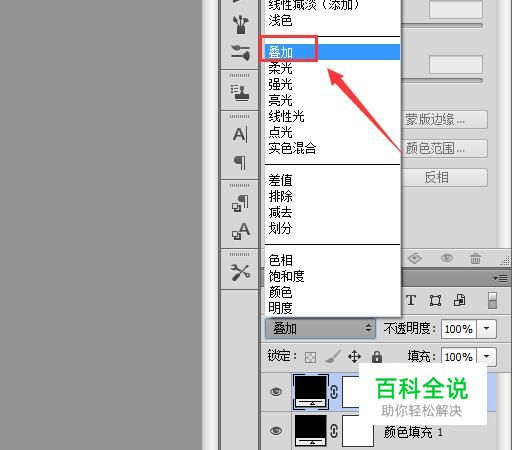Screen dimensions: 512x450
Task: Toggle the layer filtering switch
Action: point(492,300)
